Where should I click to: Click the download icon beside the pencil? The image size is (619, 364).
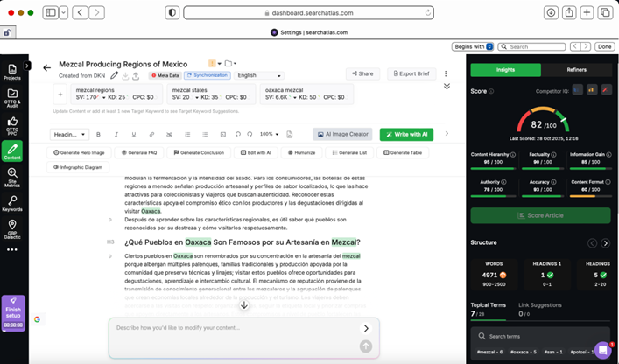coord(125,76)
